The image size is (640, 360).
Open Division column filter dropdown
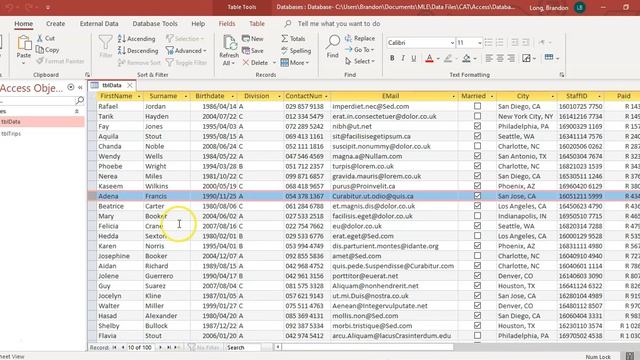[x=279, y=96]
